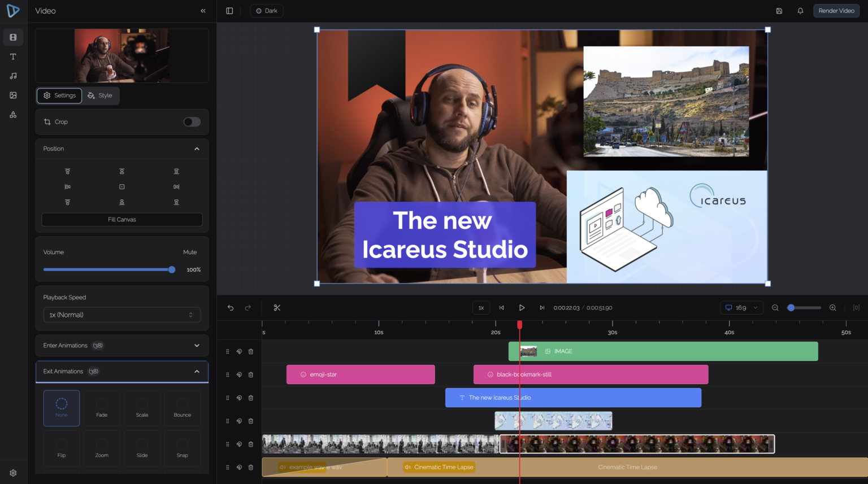Align element to top-left position preset
The height and width of the screenshot is (484, 868).
tap(67, 171)
